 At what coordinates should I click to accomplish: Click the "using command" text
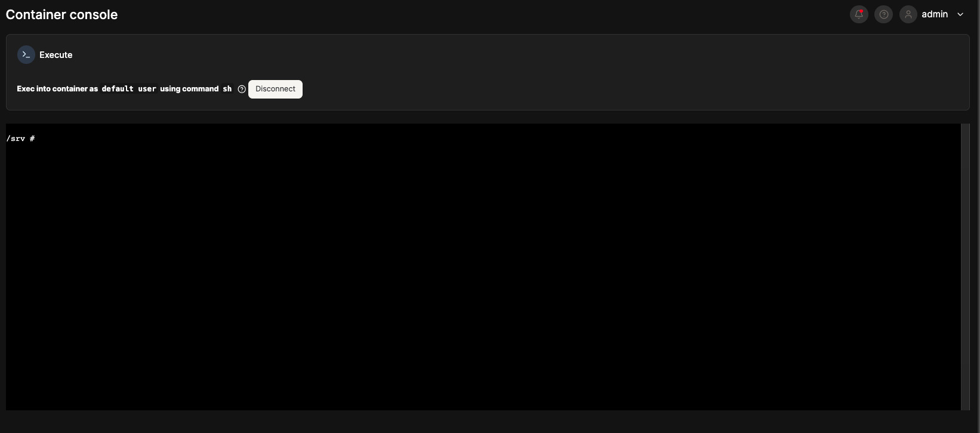click(x=189, y=89)
